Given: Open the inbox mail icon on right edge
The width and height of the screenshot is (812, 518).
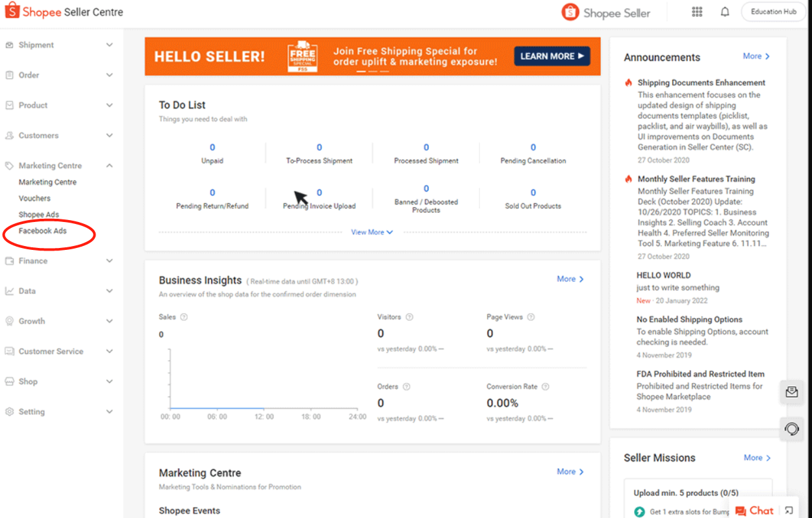Looking at the screenshot, I should 792,392.
